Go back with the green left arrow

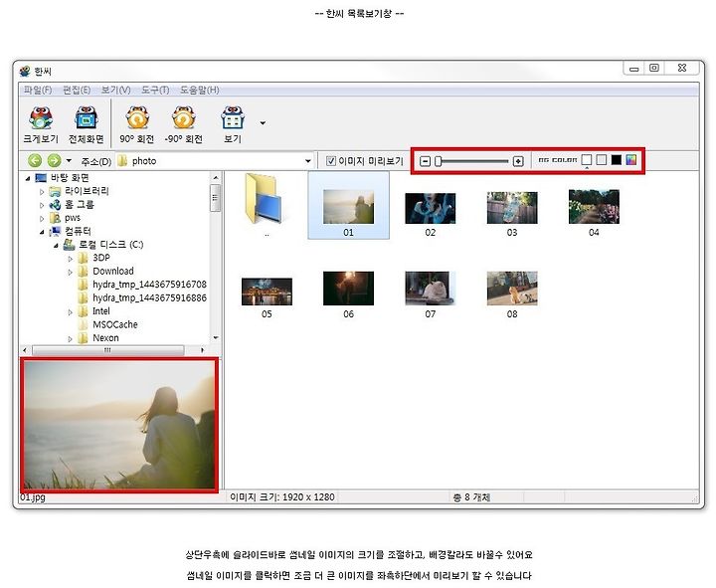click(x=35, y=160)
